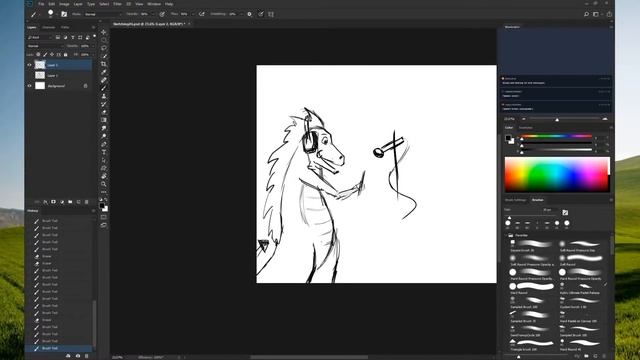Select the Move tool

click(104, 32)
